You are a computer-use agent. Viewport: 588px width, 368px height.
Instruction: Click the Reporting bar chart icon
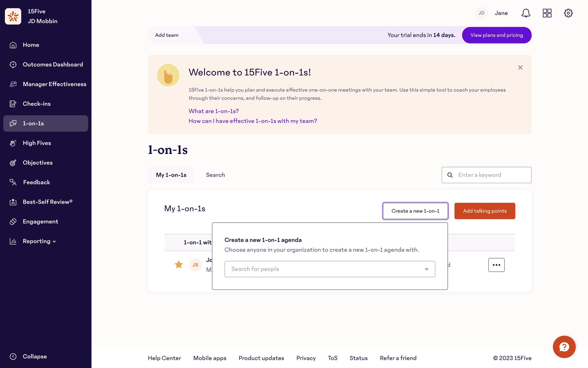click(13, 241)
